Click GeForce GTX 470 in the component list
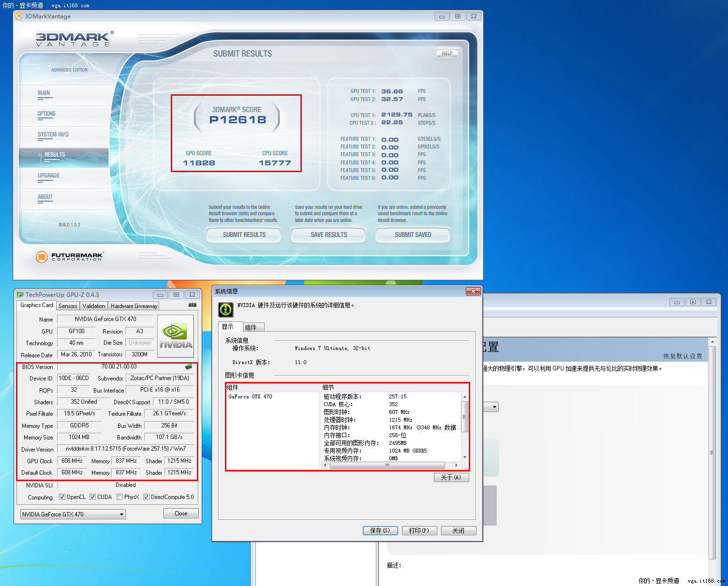 coord(250,396)
